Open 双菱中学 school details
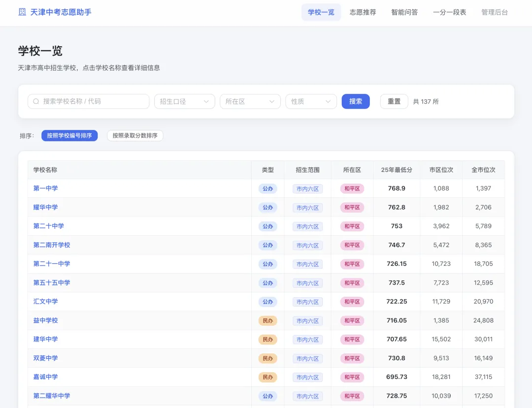This screenshot has height=408, width=532. click(45, 358)
